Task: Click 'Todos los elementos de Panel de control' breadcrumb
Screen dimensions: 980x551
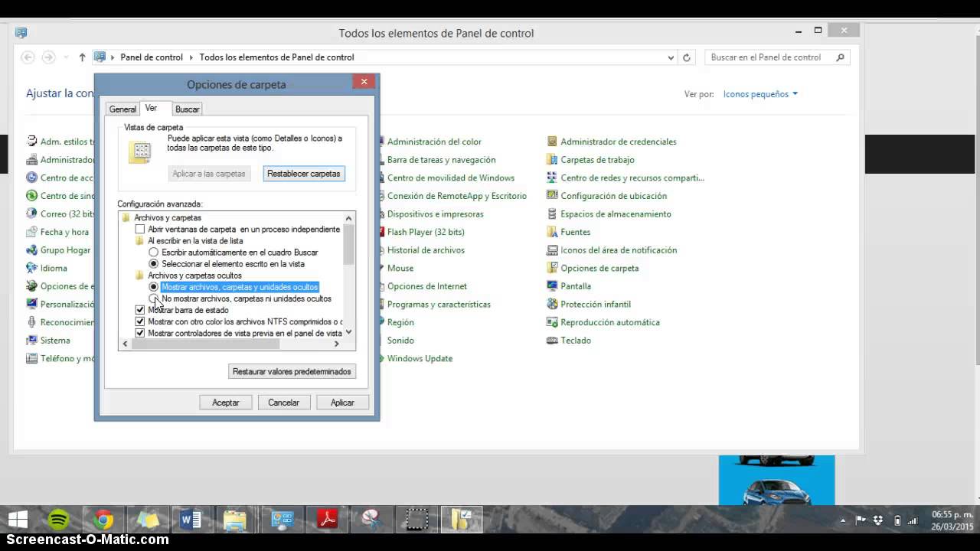Action: (276, 57)
